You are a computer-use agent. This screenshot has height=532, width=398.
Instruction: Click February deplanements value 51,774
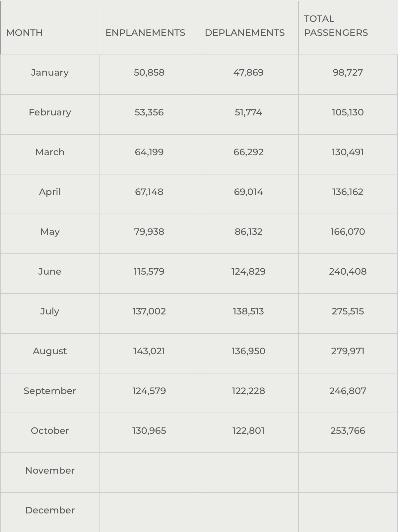(248, 112)
